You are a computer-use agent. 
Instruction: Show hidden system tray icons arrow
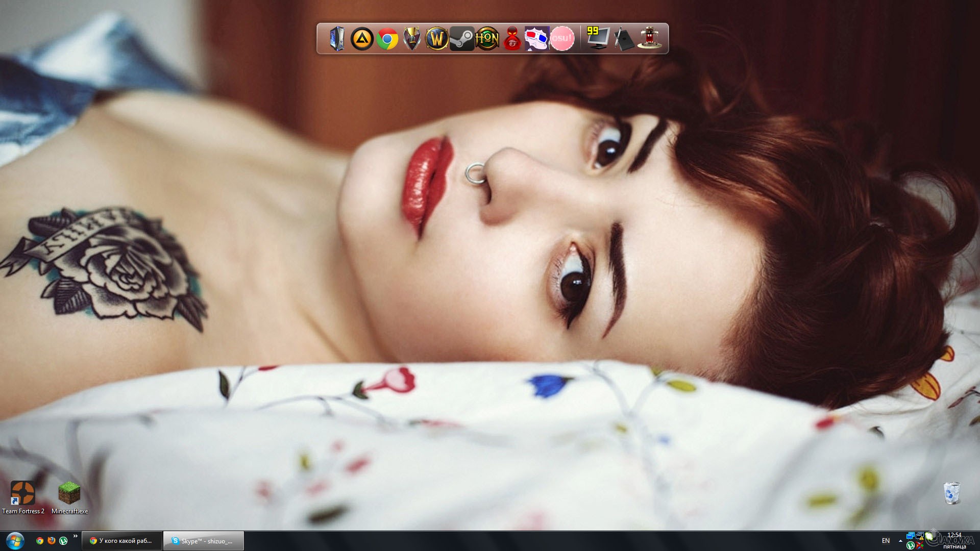900,541
